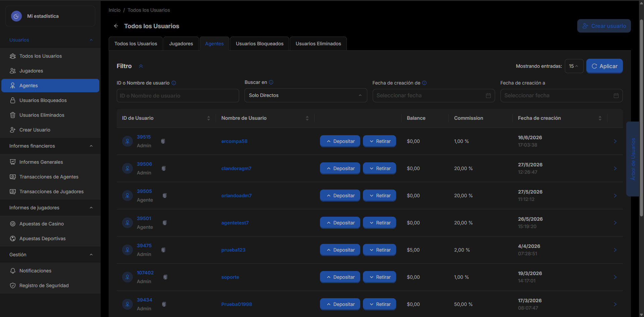Switch to the Usuarios Bloqueados tab
Viewport: 644px width, 317px height.
pyautogui.click(x=260, y=44)
